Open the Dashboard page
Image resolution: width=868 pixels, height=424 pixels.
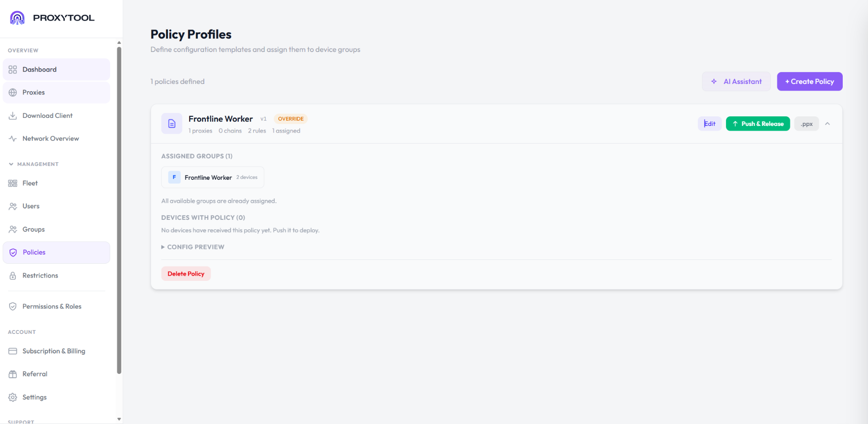pyautogui.click(x=56, y=70)
